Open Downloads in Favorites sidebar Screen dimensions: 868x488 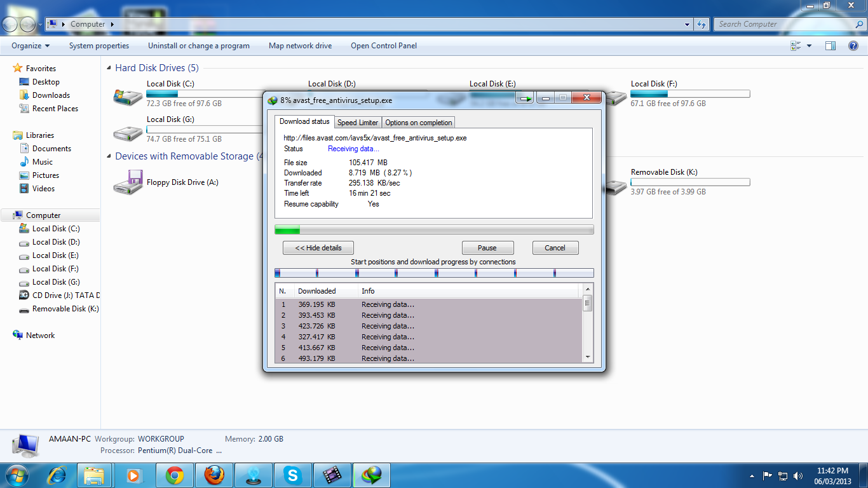coord(51,95)
